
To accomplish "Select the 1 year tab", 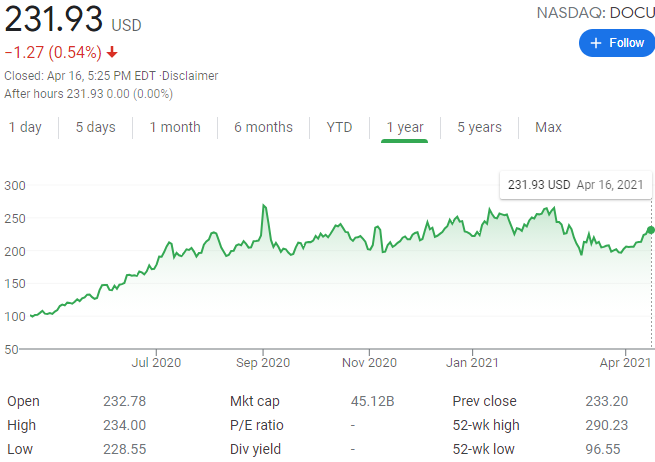I will pos(405,127).
